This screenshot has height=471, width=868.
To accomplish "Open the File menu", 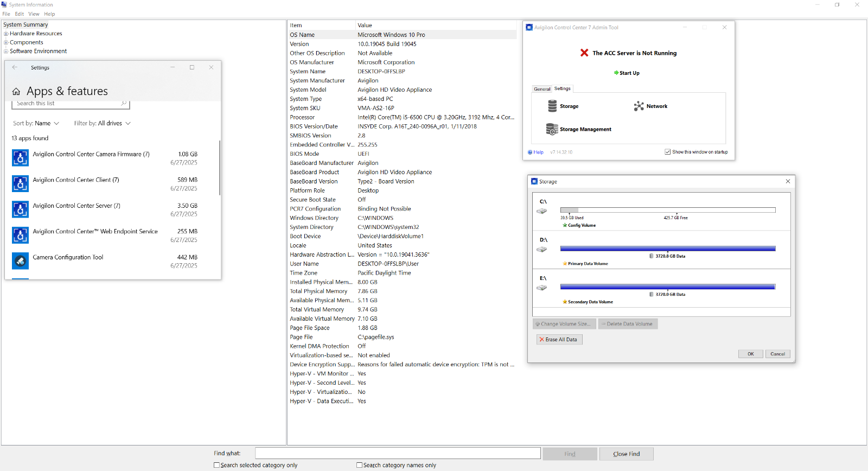I will coord(6,14).
